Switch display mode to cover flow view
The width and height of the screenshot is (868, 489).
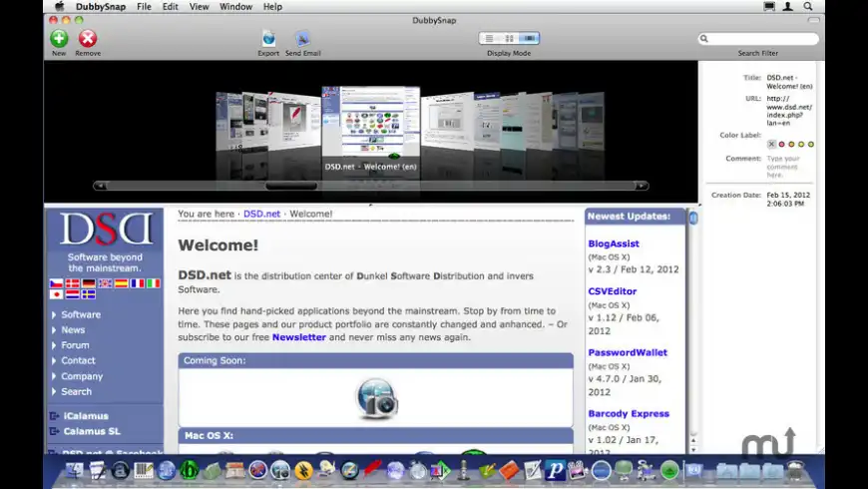pos(529,38)
